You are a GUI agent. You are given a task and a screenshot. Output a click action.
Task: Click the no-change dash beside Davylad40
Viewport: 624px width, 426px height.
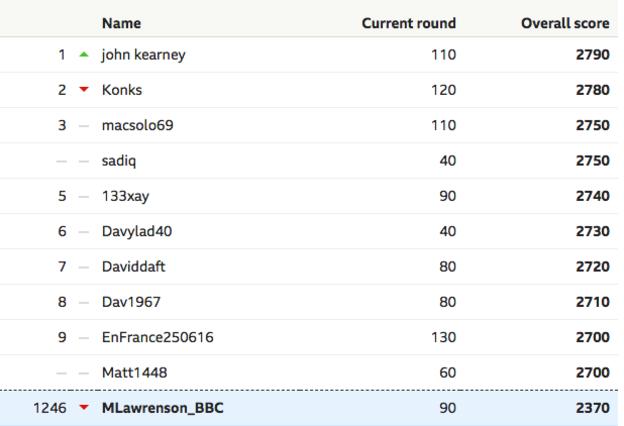tap(84, 232)
